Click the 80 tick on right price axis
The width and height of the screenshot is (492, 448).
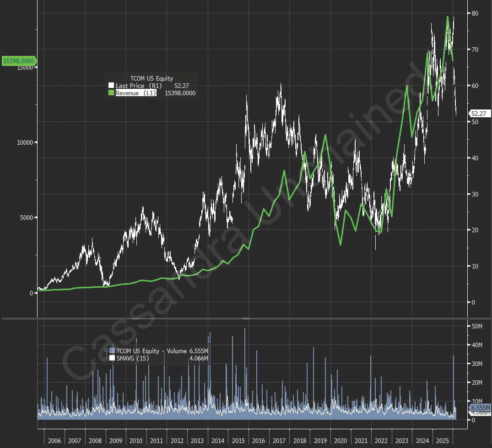click(x=475, y=13)
